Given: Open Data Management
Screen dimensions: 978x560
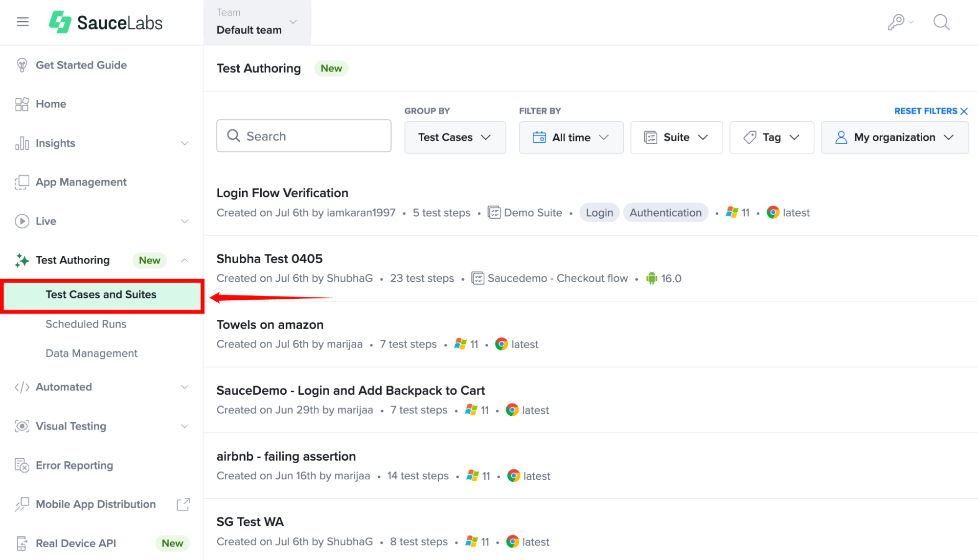Looking at the screenshot, I should (91, 354).
